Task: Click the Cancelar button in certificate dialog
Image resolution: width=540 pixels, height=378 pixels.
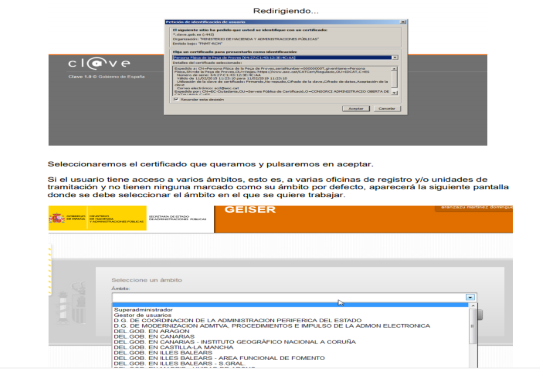Action: point(387,108)
